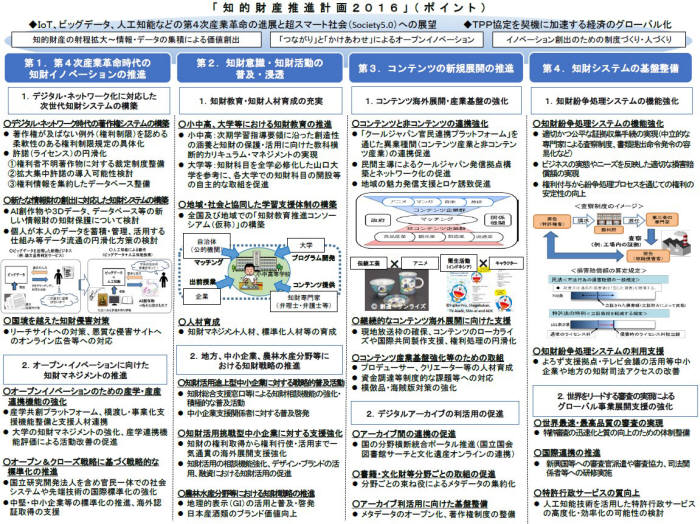Click the heading "○アーカイブ間の連携の促進"
700x524 pixels.
tap(404, 434)
